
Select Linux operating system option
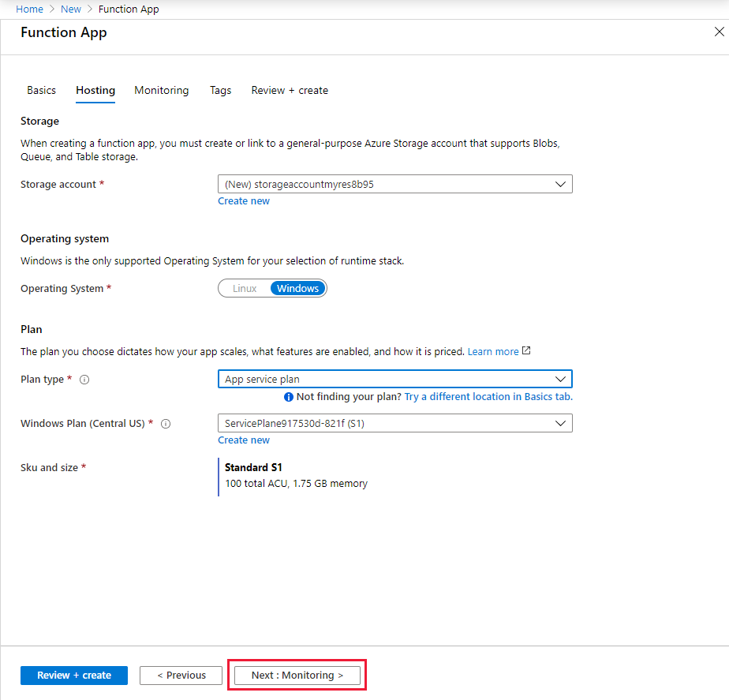point(245,288)
